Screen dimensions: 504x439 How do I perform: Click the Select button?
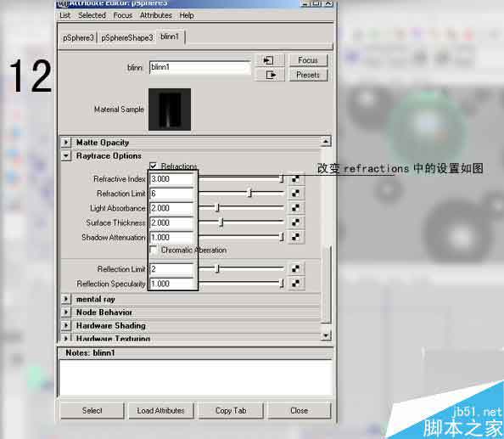click(x=92, y=410)
